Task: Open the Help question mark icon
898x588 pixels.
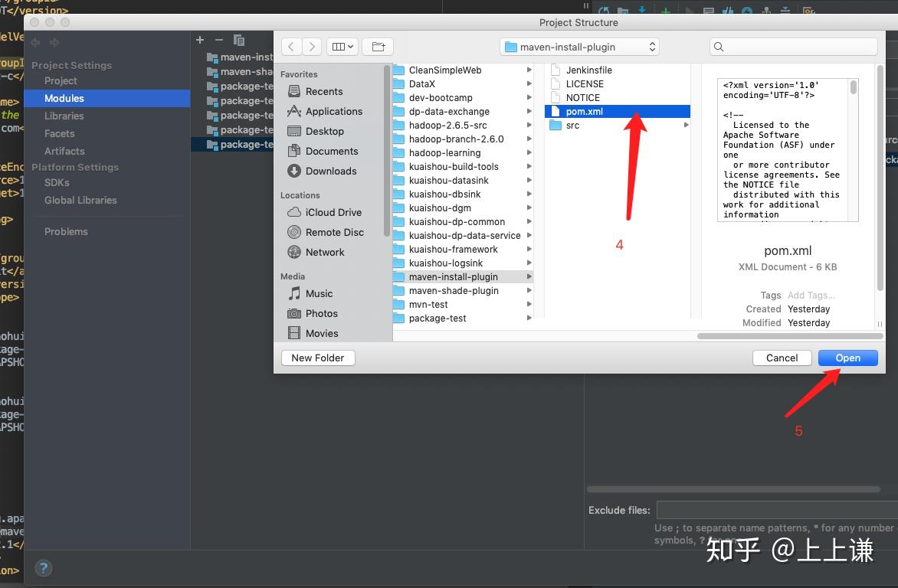Action: tap(43, 568)
